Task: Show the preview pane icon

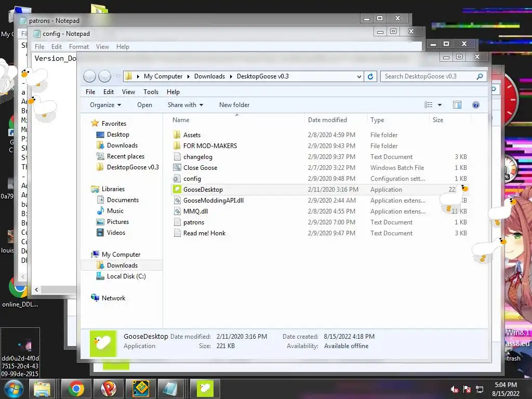Action: pos(457,105)
